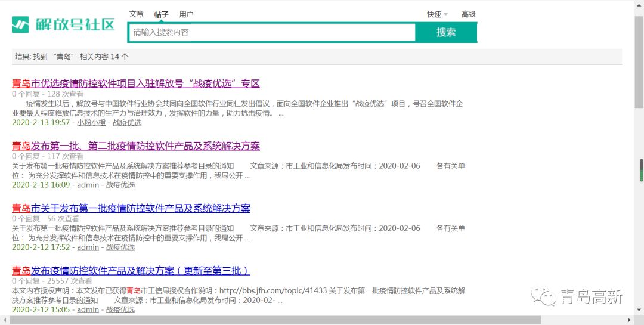Click the vertical scrollbar down arrow
This screenshot has height=325, width=644.
click(639, 309)
